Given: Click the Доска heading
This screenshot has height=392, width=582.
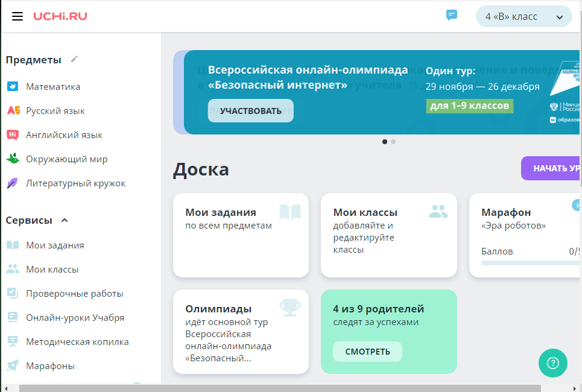Looking at the screenshot, I should (201, 169).
